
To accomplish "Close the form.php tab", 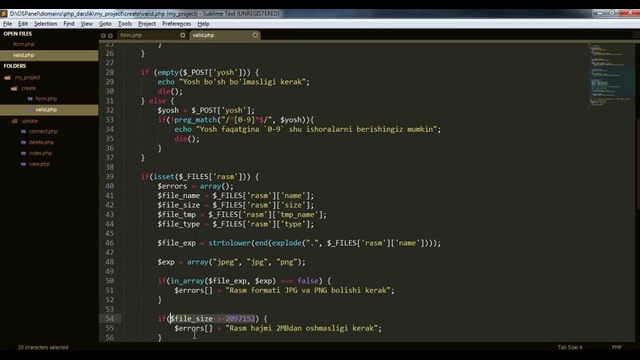I will (182, 35).
